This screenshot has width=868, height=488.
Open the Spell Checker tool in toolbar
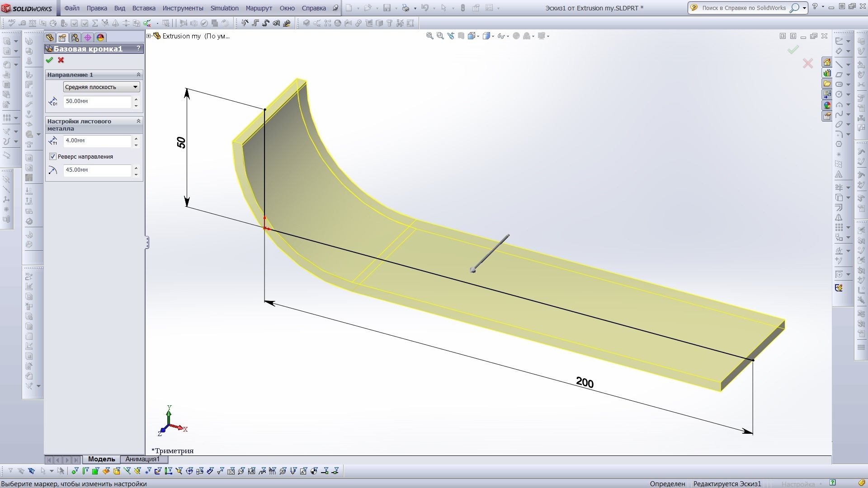point(11,23)
